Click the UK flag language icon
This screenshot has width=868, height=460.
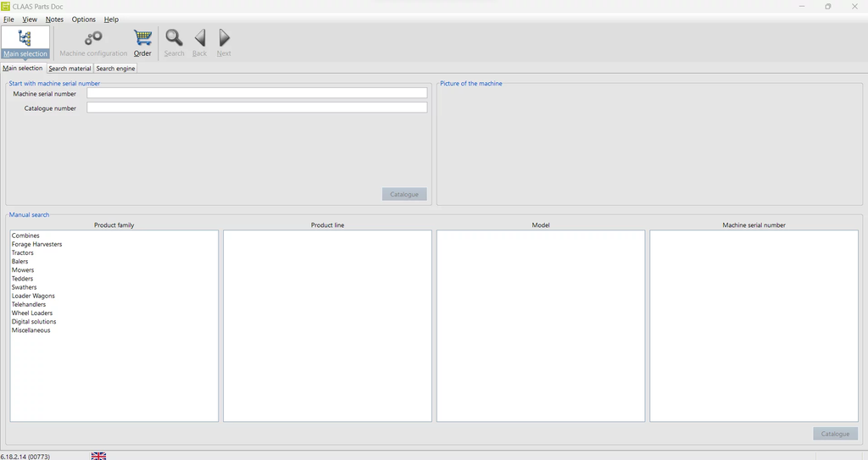click(98, 456)
